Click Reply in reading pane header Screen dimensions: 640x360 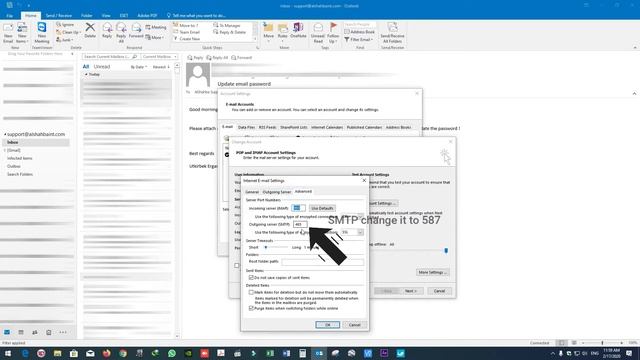(x=195, y=58)
